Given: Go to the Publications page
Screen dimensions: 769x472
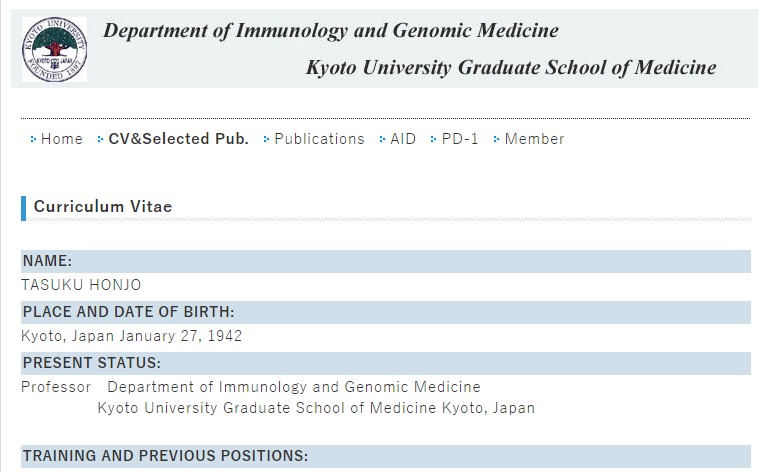Looking at the screenshot, I should tap(319, 139).
